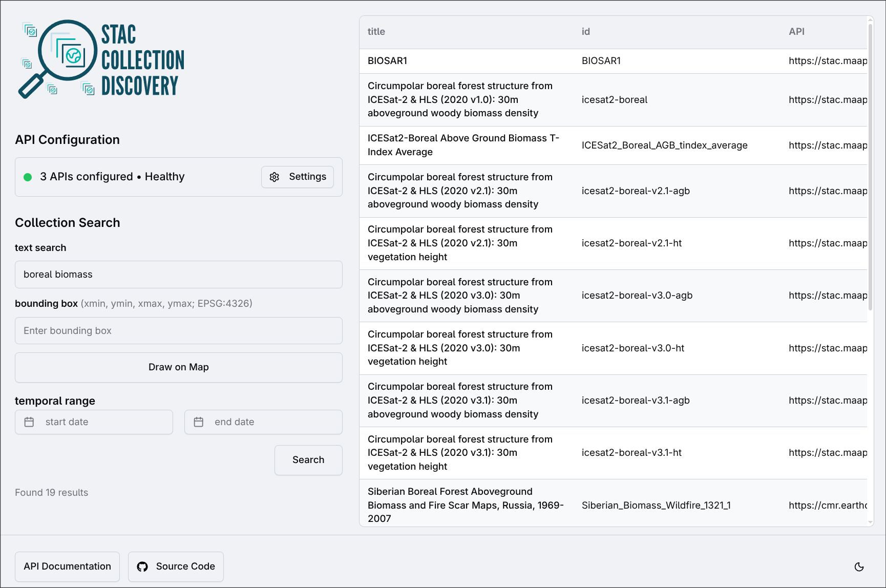The width and height of the screenshot is (886, 588).
Task: Pick a start date
Action: pos(94,422)
